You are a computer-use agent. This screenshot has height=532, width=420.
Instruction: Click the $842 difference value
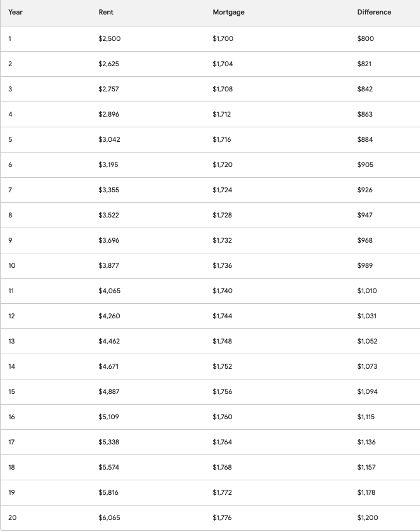coord(365,90)
